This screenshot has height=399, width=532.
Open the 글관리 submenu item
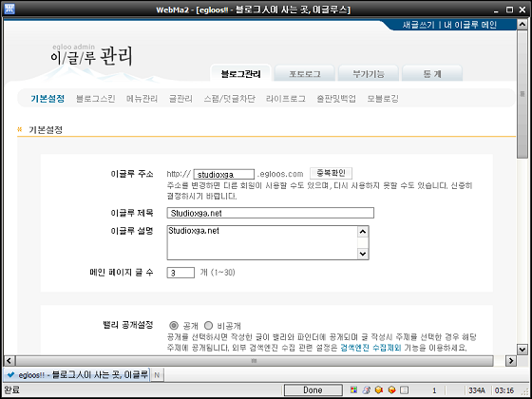click(180, 99)
